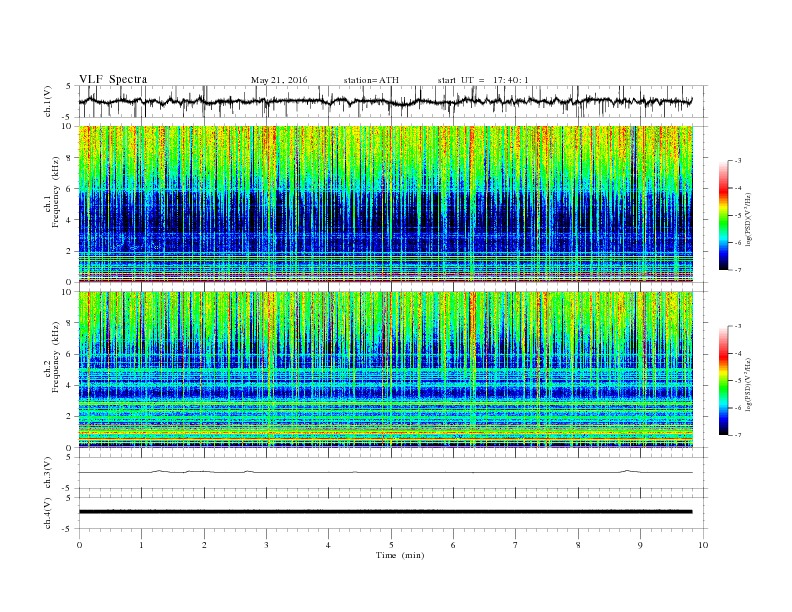The height and width of the screenshot is (612, 792).
Task: Click time axis tick label '7'
Action: (516, 545)
